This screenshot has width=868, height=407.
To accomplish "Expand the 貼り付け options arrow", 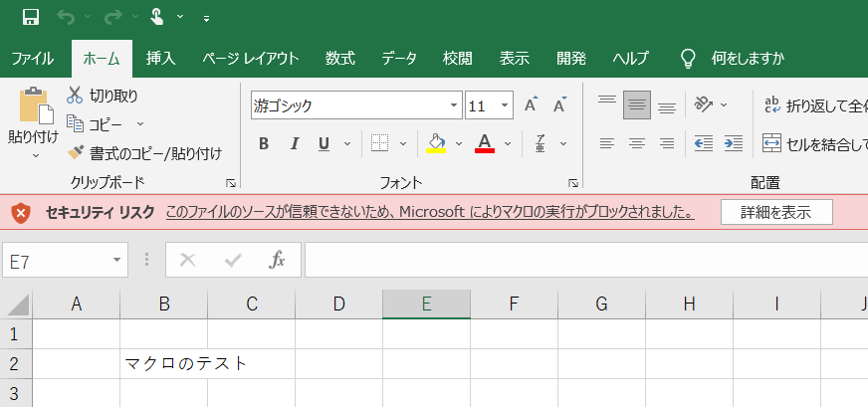I will coord(36,156).
